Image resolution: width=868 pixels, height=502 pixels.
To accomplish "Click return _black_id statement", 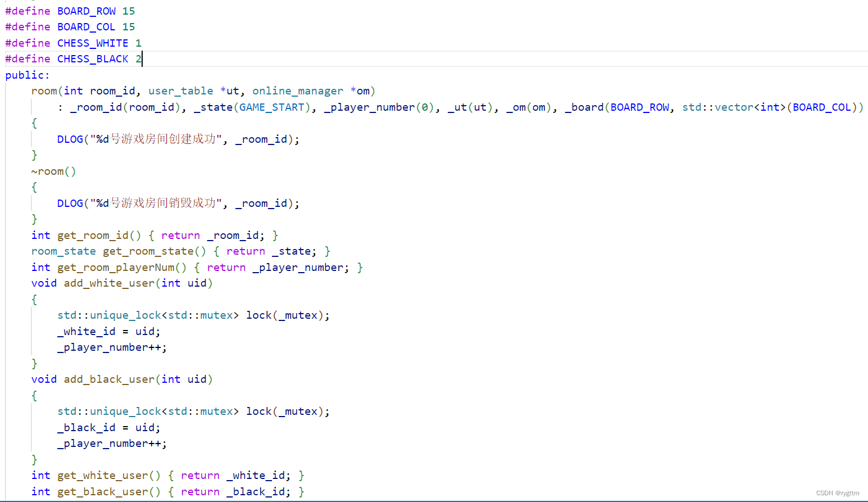I will point(235,491).
